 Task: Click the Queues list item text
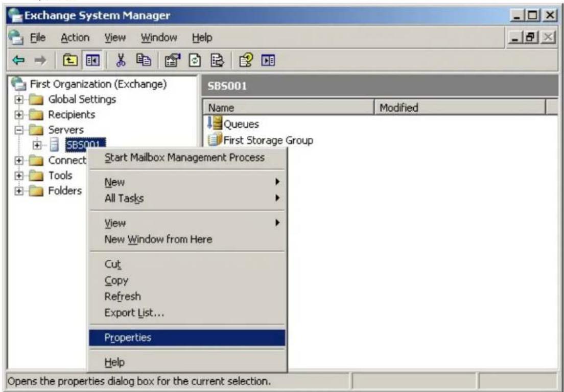pos(241,125)
